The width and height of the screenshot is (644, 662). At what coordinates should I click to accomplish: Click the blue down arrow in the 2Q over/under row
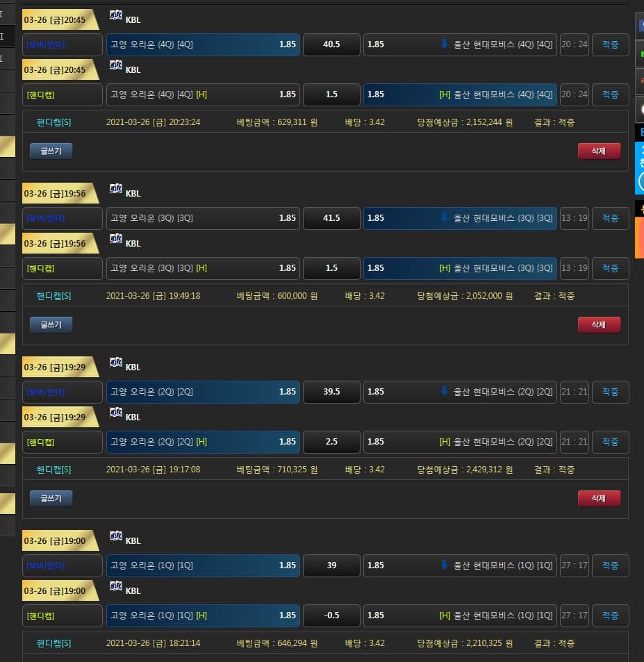[x=445, y=392]
